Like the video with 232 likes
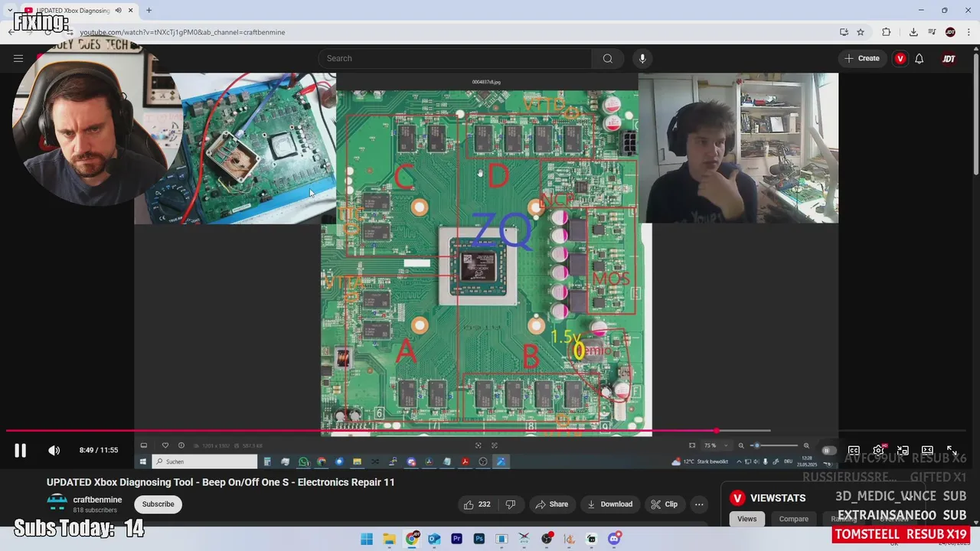Screen dimensions: 980x551 pyautogui.click(x=476, y=504)
